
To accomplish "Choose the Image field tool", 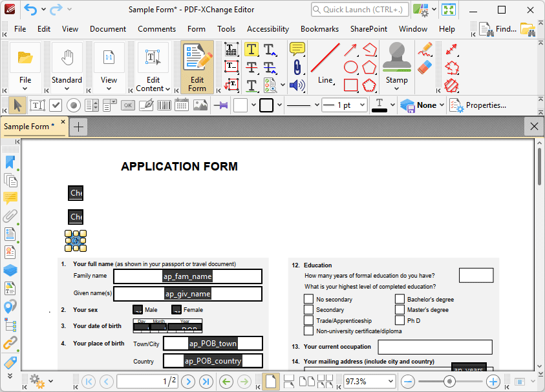I will (x=200, y=105).
